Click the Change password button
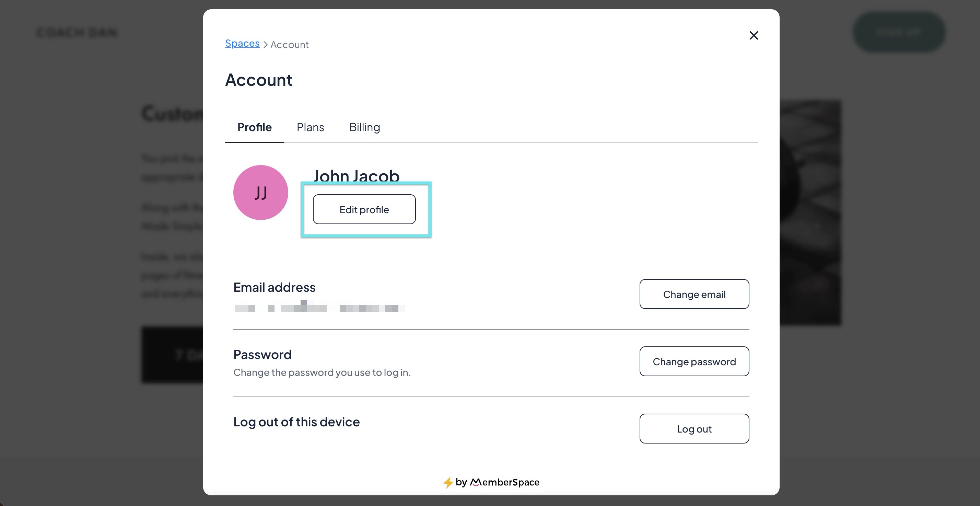 click(x=694, y=362)
